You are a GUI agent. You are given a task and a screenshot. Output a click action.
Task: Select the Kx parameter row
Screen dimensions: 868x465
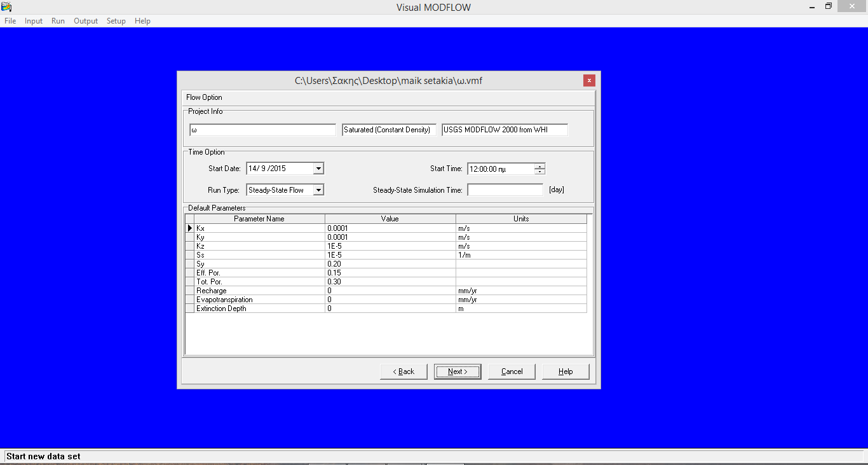(x=386, y=228)
